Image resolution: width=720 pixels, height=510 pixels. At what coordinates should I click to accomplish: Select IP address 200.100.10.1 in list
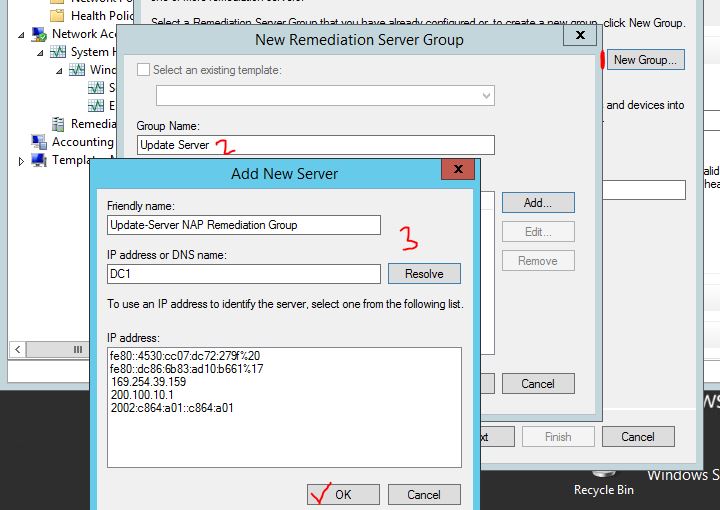click(x=142, y=395)
